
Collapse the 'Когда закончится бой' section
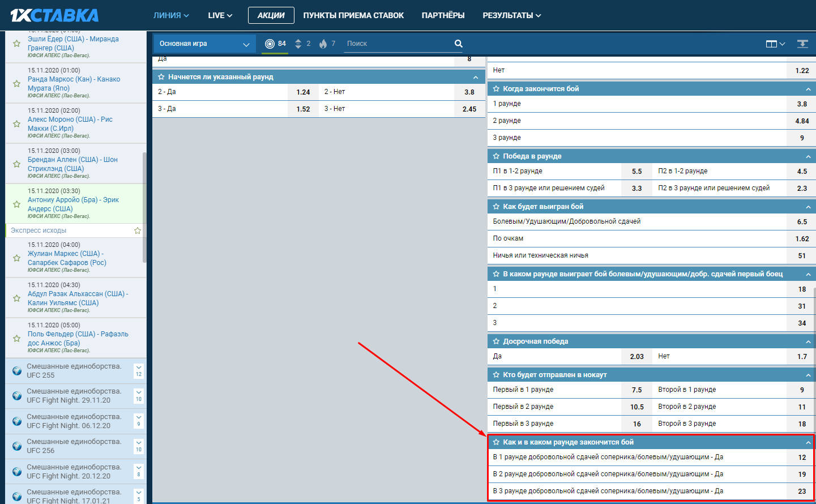(808, 89)
